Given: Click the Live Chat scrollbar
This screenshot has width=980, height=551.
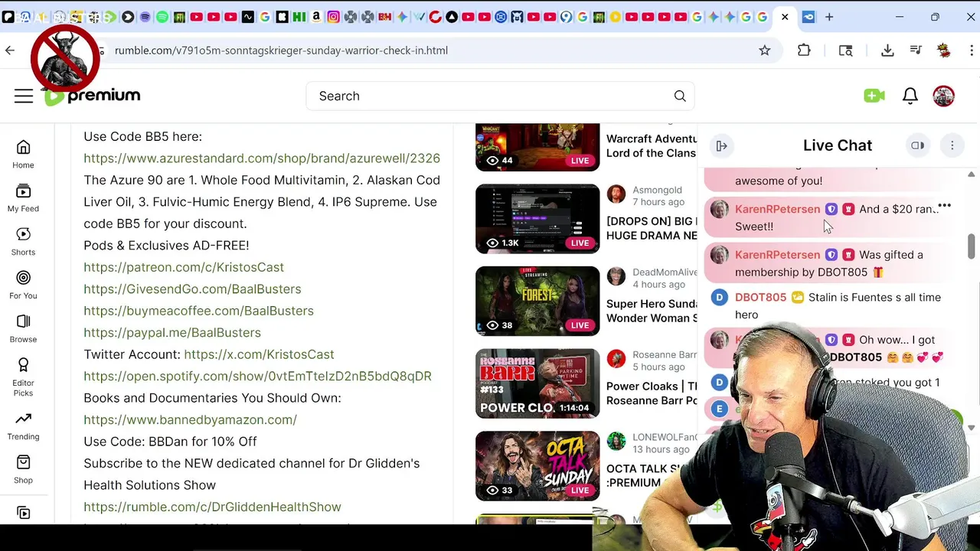Looking at the screenshot, I should [x=972, y=246].
